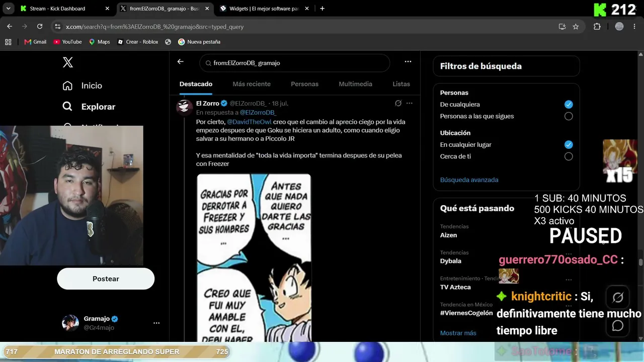Switch to the Personas tab
The width and height of the screenshot is (644, 362).
coord(304,84)
